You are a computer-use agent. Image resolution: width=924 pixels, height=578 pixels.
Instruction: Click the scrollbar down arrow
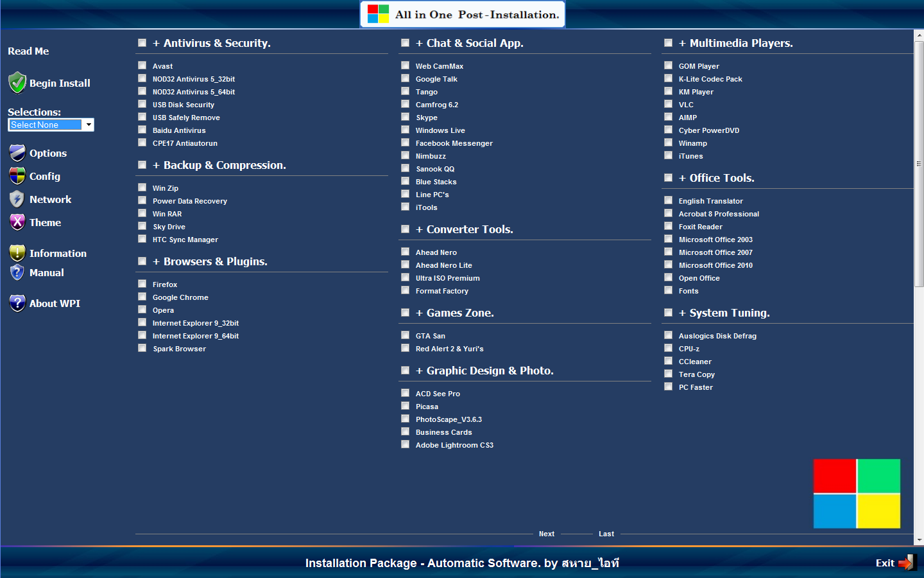coord(919,540)
